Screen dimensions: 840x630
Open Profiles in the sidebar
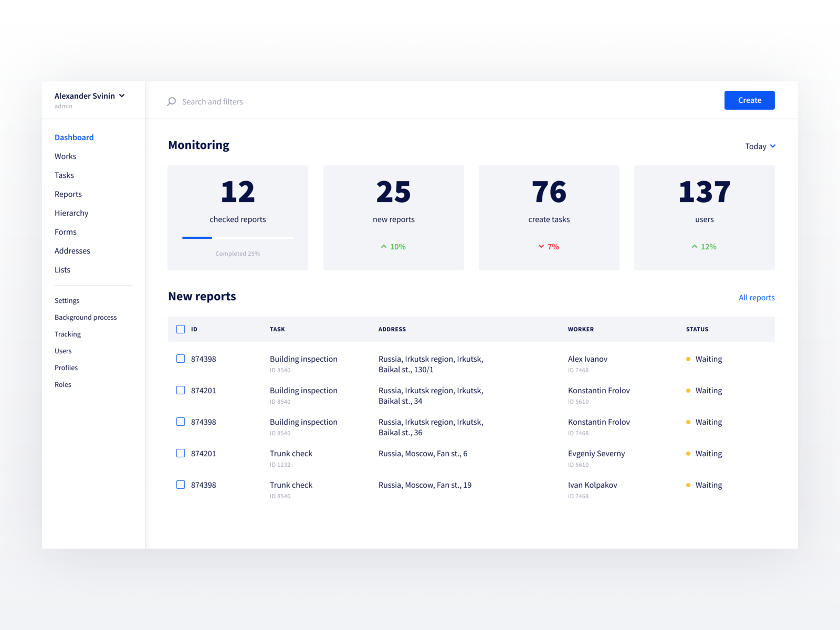(66, 368)
